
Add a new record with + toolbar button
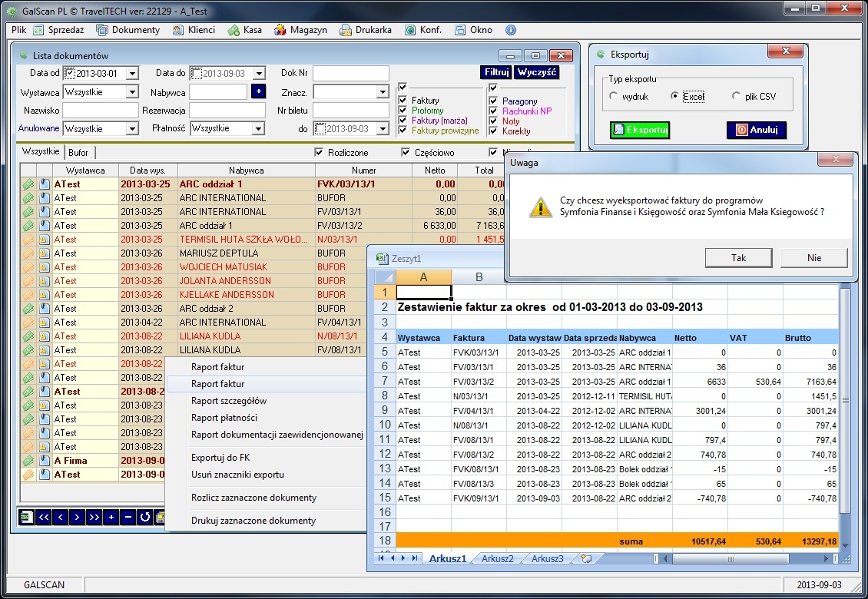click(111, 517)
